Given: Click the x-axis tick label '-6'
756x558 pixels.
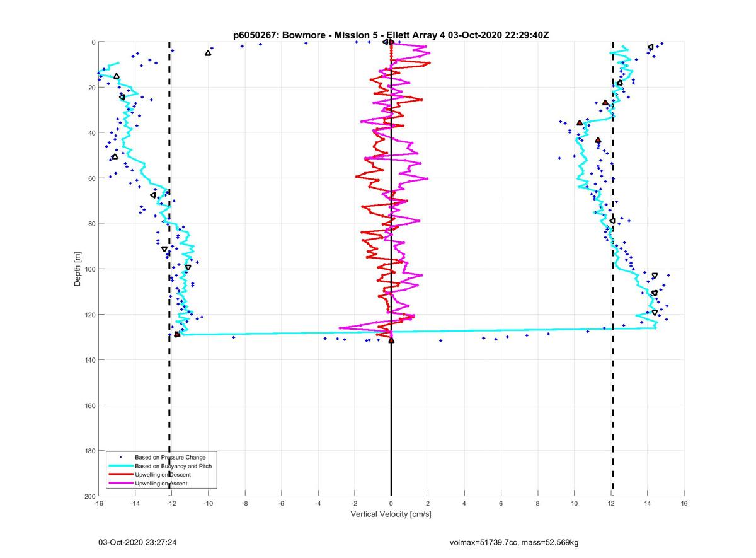Looking at the screenshot, I should [281, 503].
